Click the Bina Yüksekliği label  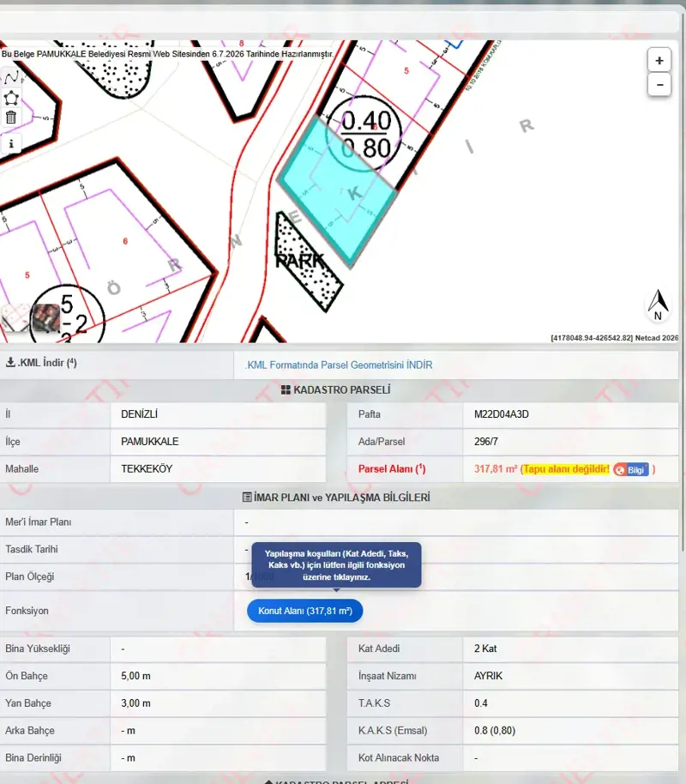(x=38, y=648)
